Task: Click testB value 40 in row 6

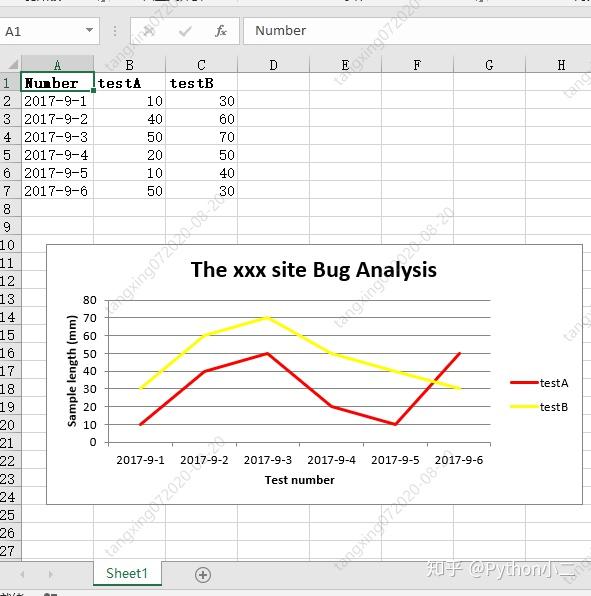Action: pyautogui.click(x=201, y=173)
